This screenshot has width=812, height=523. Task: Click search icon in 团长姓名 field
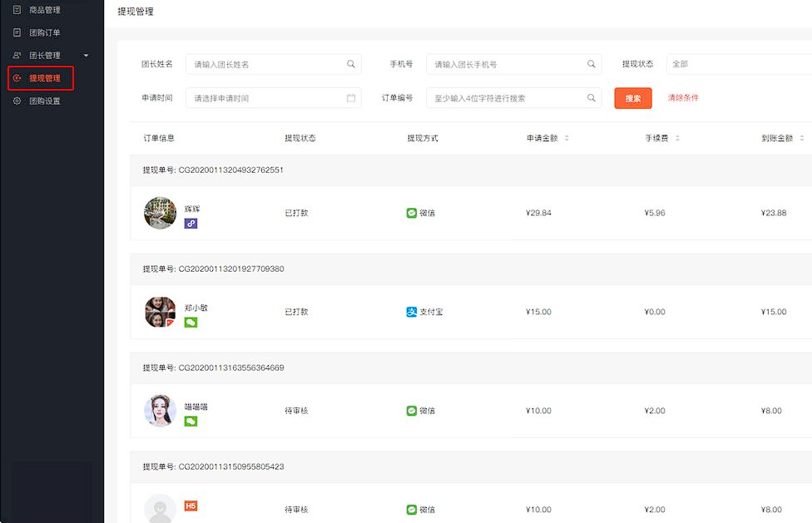(351, 64)
